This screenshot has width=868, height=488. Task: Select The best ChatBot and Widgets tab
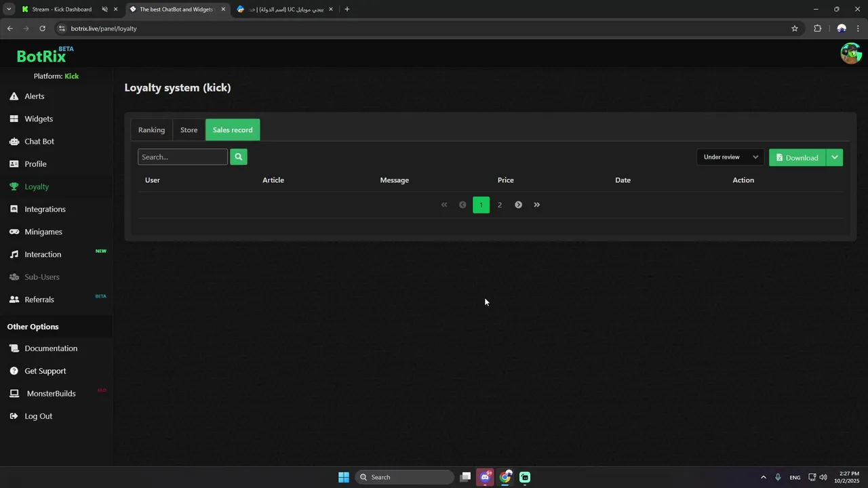176,9
